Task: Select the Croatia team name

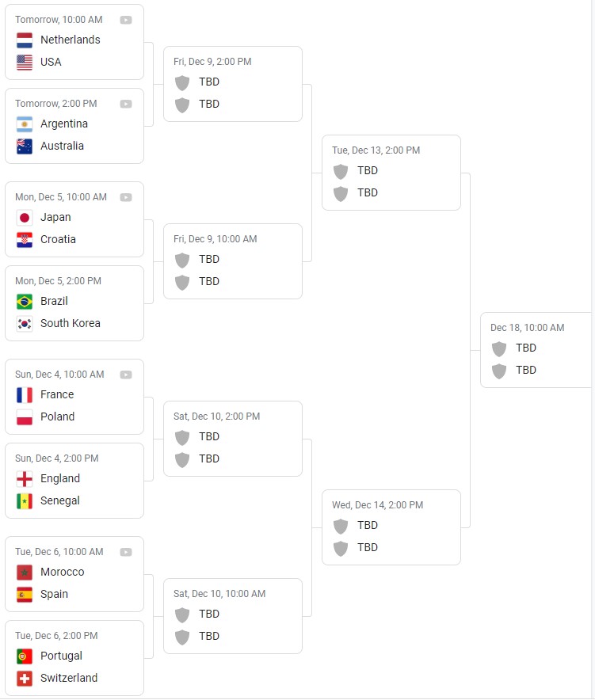Action: pos(58,239)
